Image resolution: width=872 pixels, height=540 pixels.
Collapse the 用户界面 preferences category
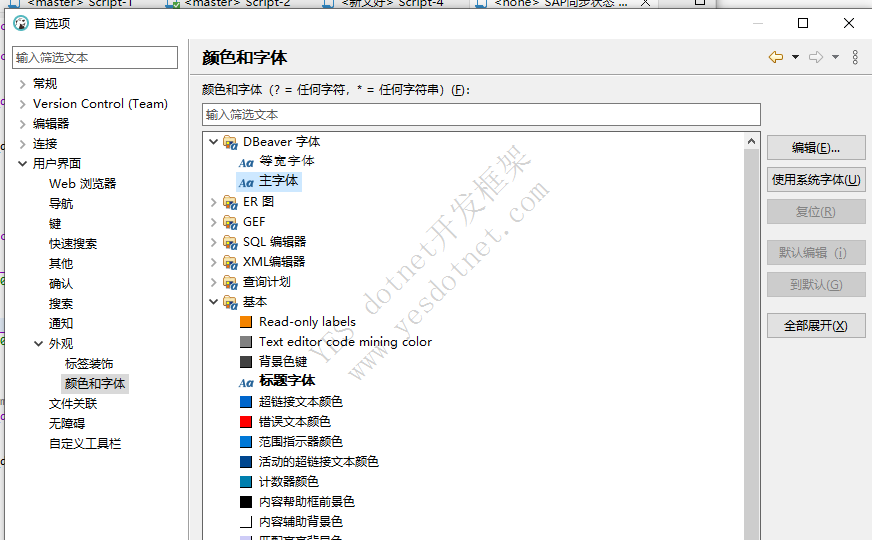click(x=22, y=164)
